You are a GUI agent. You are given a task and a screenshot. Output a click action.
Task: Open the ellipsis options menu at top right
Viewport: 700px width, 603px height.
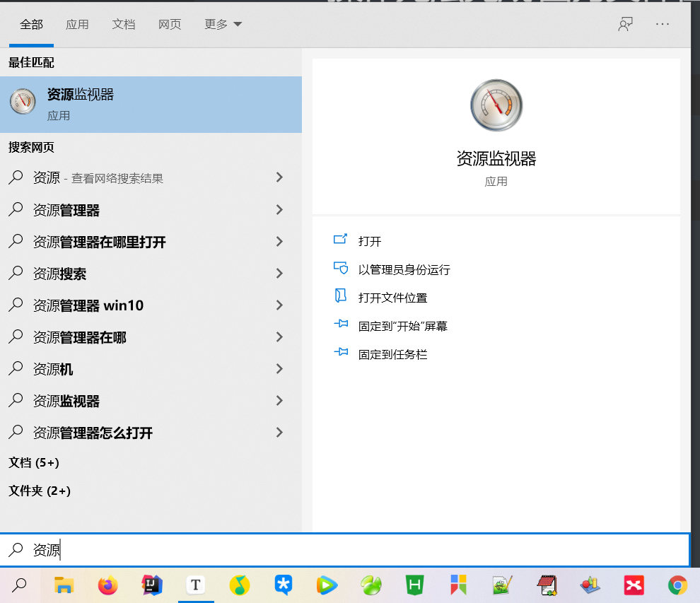(663, 23)
